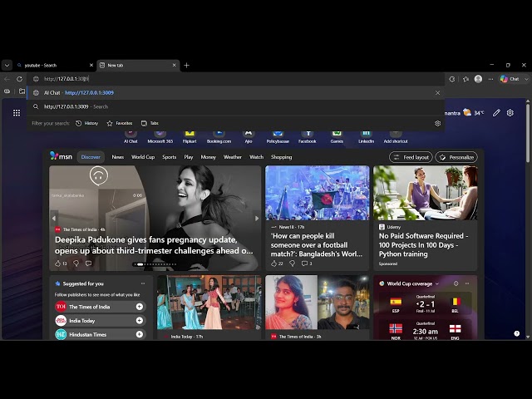
Task: Follow The Times of India publisher
Action: coord(140,307)
